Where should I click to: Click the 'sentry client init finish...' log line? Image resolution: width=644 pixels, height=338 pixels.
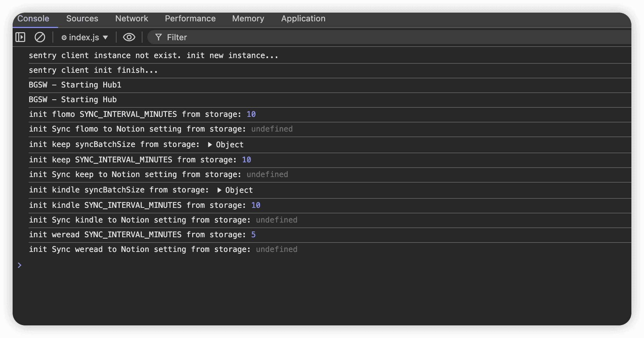pyautogui.click(x=93, y=70)
